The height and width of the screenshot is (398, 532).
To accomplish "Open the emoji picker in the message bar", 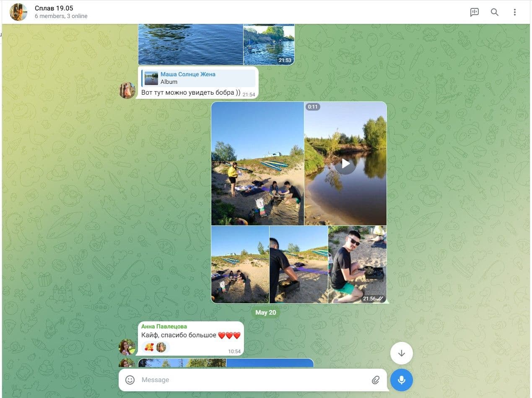I will click(130, 380).
